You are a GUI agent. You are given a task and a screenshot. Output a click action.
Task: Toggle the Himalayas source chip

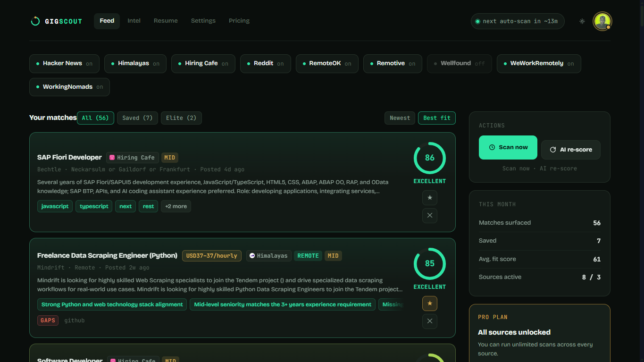(135, 64)
